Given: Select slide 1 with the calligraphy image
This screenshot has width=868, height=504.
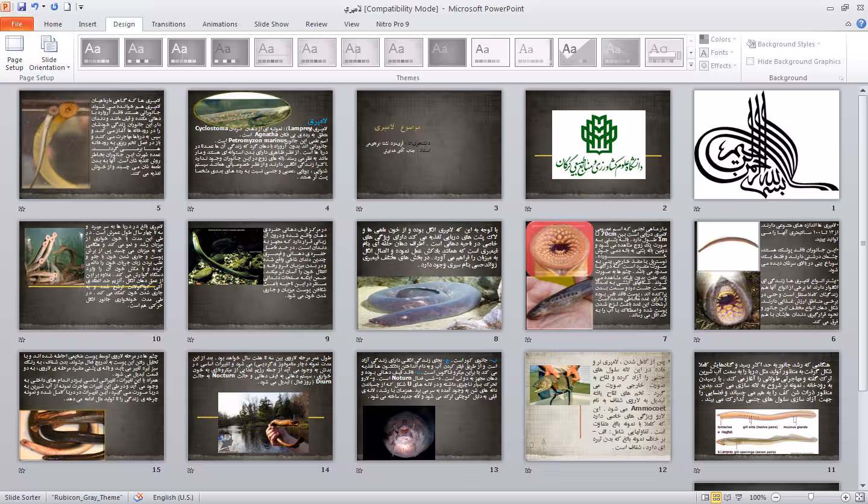Looking at the screenshot, I should coord(767,145).
